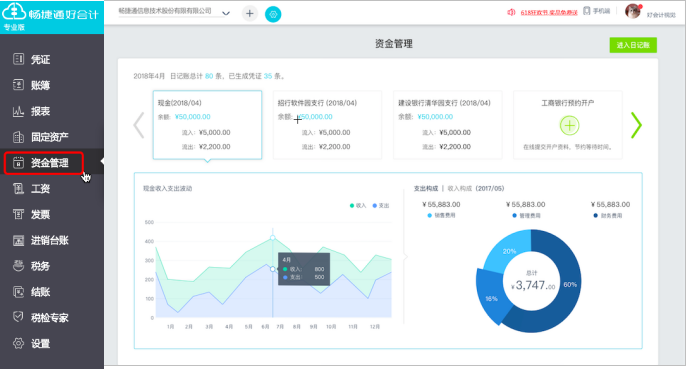Open the 发票 invoice sidebar icon
This screenshot has width=687, height=370.
pyautogui.click(x=18, y=214)
